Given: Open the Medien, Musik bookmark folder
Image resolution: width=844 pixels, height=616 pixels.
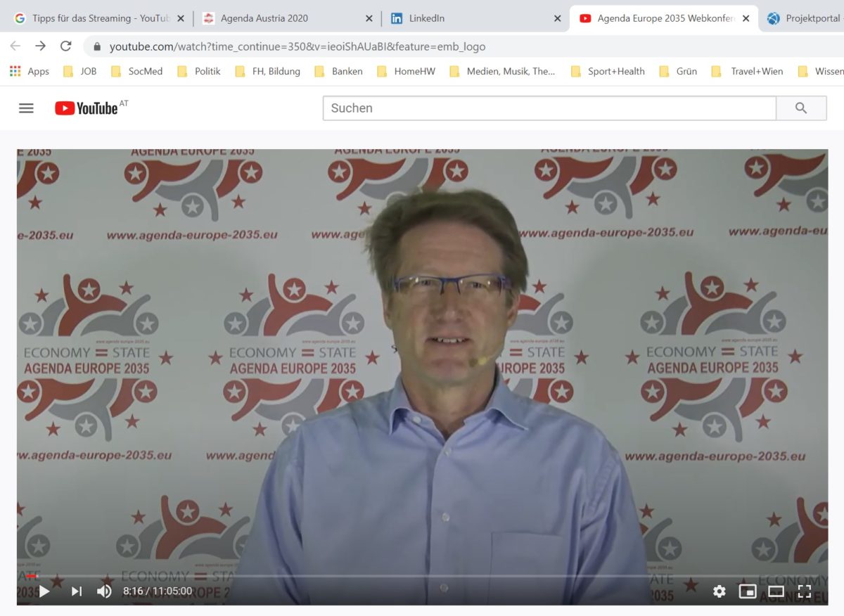Looking at the screenshot, I should point(502,71).
